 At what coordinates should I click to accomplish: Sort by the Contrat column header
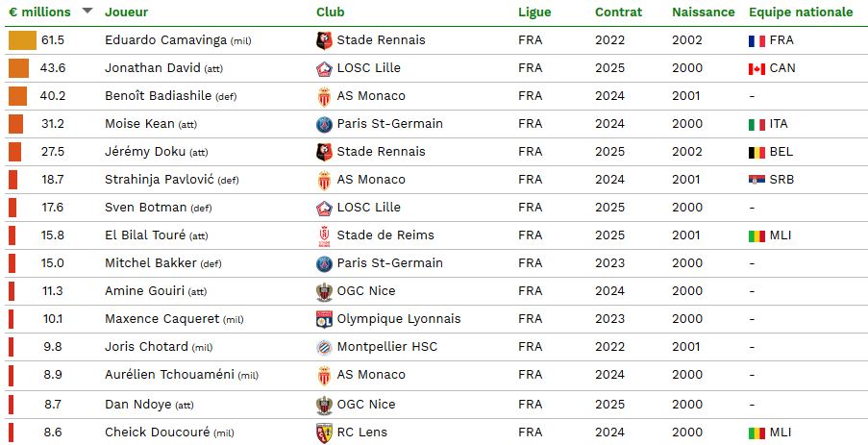618,12
